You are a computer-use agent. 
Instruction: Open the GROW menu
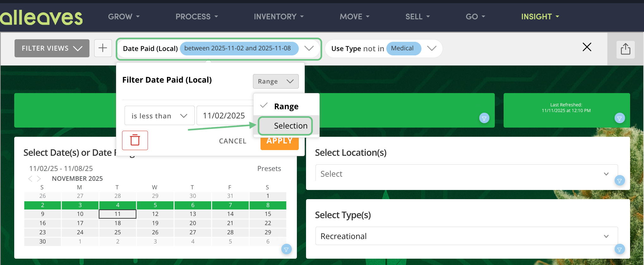pos(124,16)
